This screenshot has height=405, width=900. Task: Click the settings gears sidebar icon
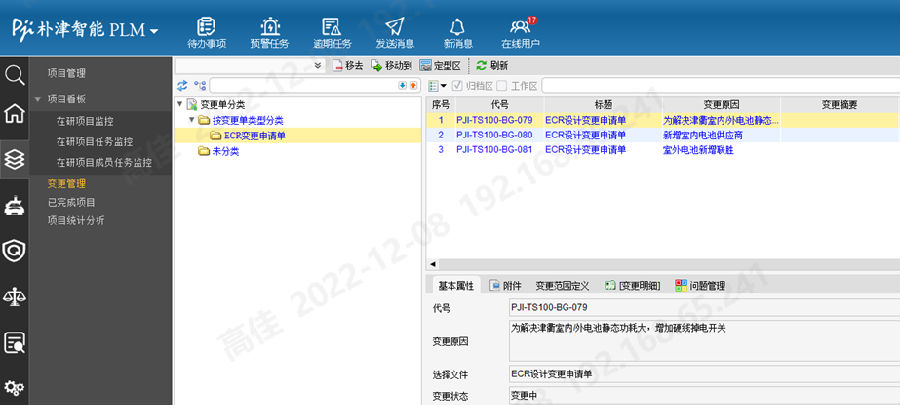click(x=14, y=387)
